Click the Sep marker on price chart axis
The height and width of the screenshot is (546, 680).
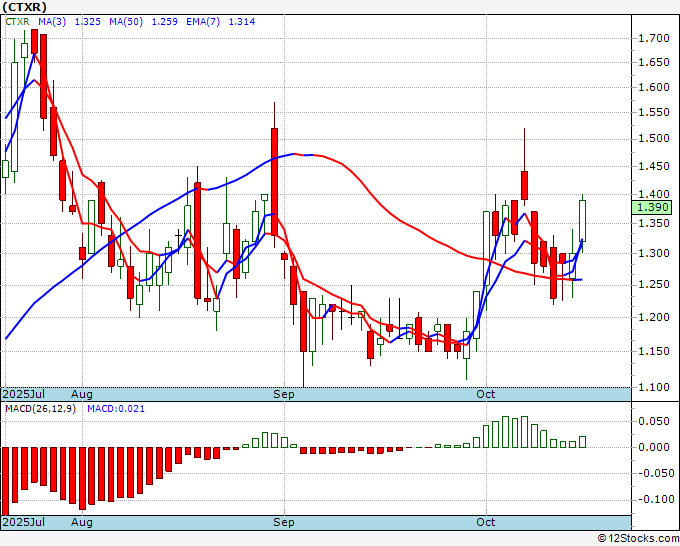285,394
